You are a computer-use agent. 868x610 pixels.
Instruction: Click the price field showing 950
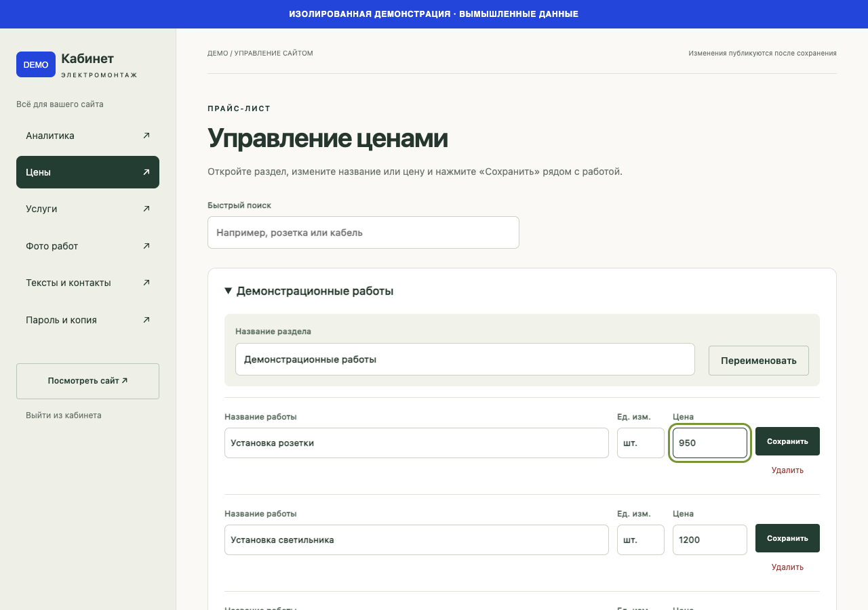[x=710, y=443]
